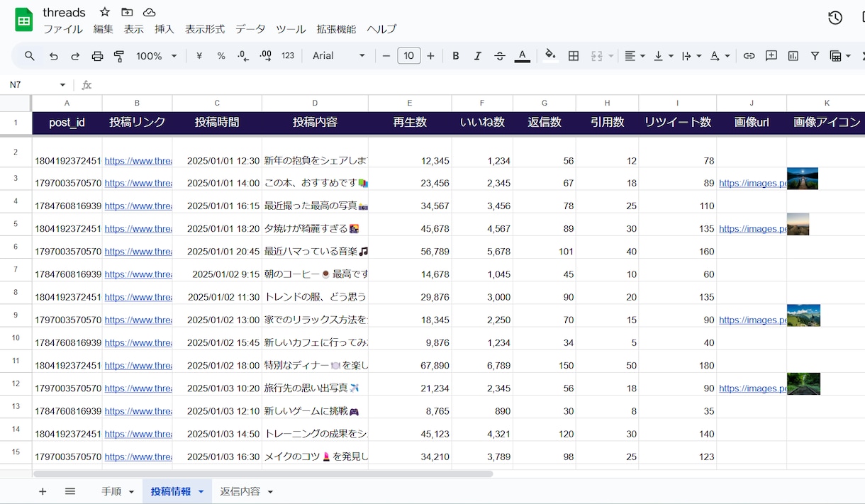Create a filter funnel icon

(815, 56)
